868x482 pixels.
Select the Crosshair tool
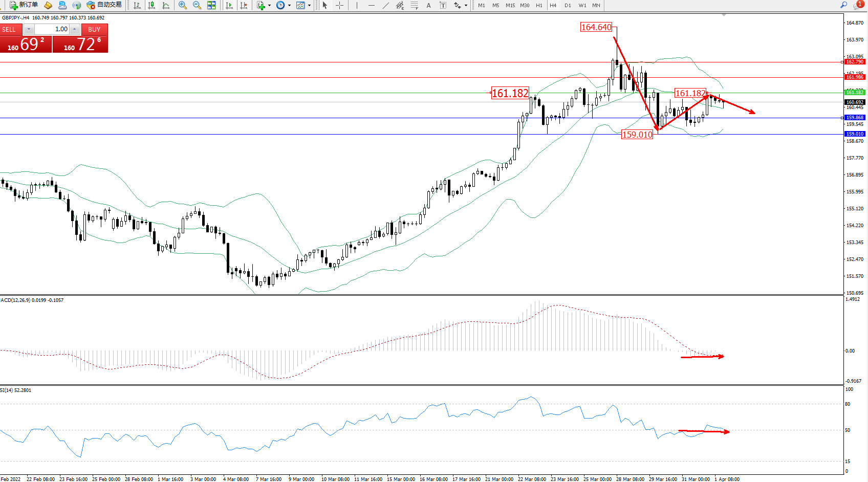pos(339,5)
